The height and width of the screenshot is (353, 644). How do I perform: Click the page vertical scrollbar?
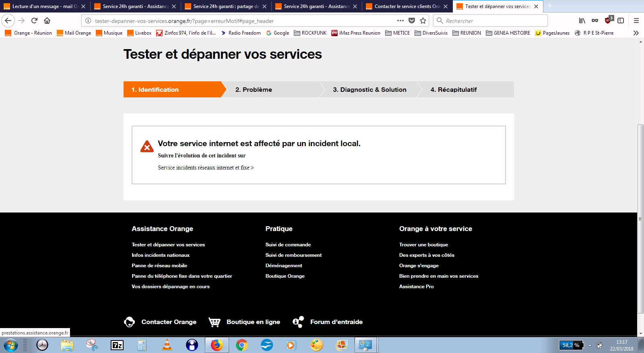[640, 217]
